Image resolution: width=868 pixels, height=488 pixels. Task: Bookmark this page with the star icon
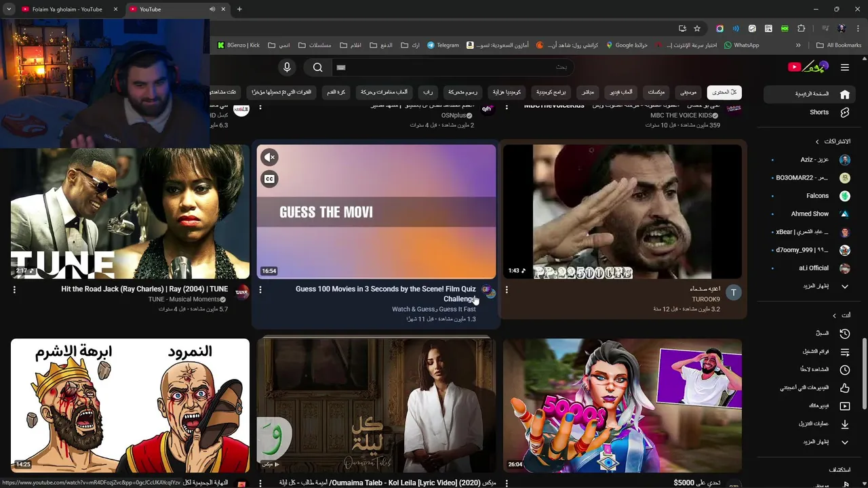697,28
